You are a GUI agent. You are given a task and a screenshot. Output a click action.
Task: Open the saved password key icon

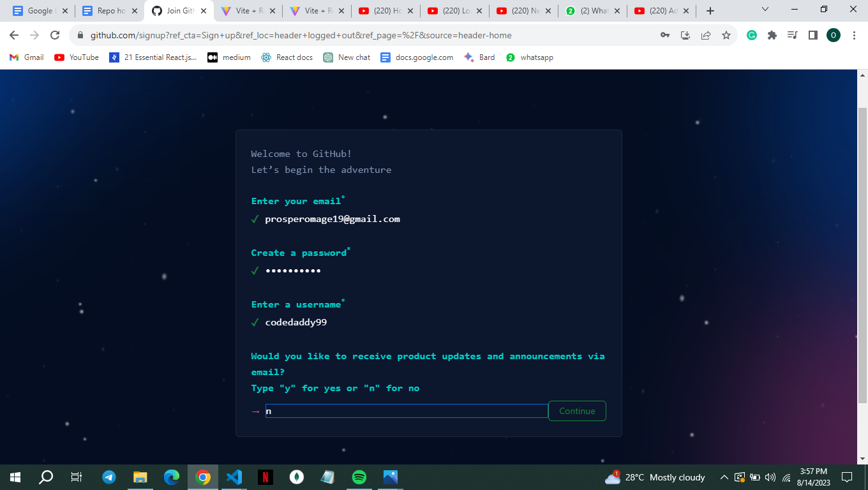(665, 35)
